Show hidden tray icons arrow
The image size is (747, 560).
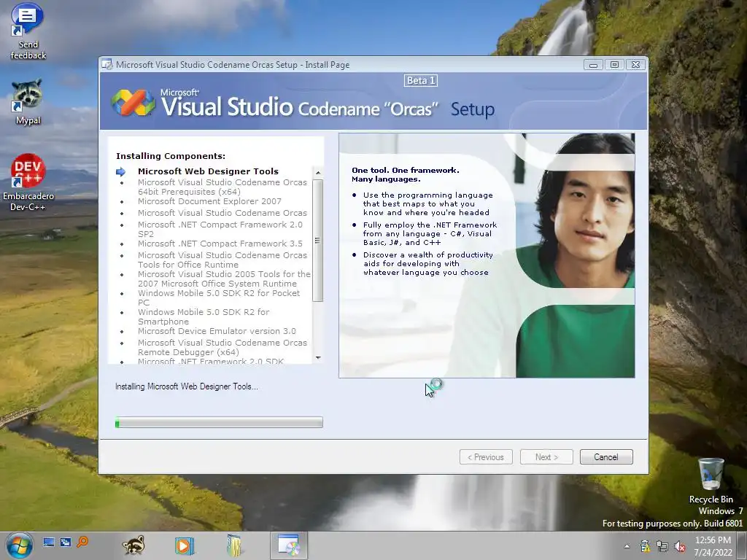pyautogui.click(x=627, y=546)
